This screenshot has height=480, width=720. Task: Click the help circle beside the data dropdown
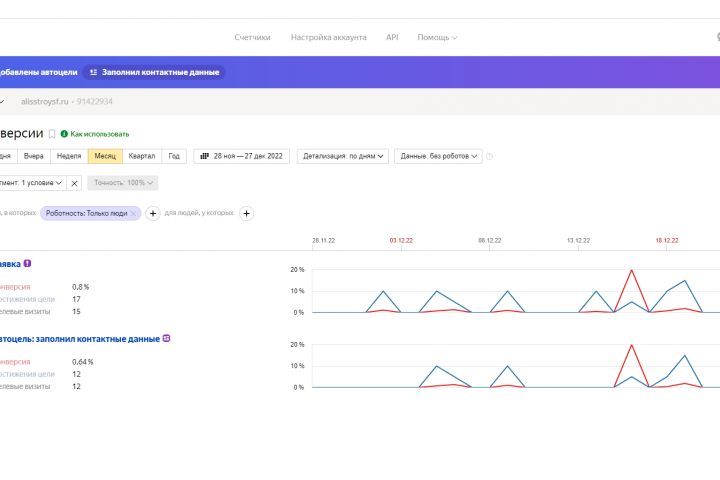tap(490, 156)
